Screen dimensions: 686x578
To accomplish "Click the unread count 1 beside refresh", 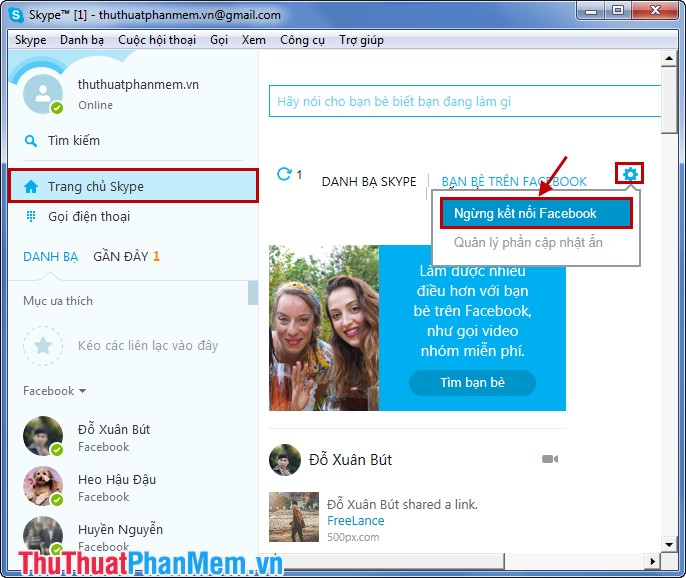I will click(299, 175).
